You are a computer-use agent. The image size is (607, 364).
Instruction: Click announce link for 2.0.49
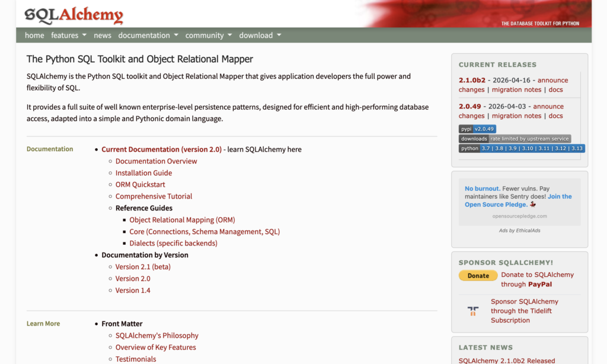tap(548, 106)
